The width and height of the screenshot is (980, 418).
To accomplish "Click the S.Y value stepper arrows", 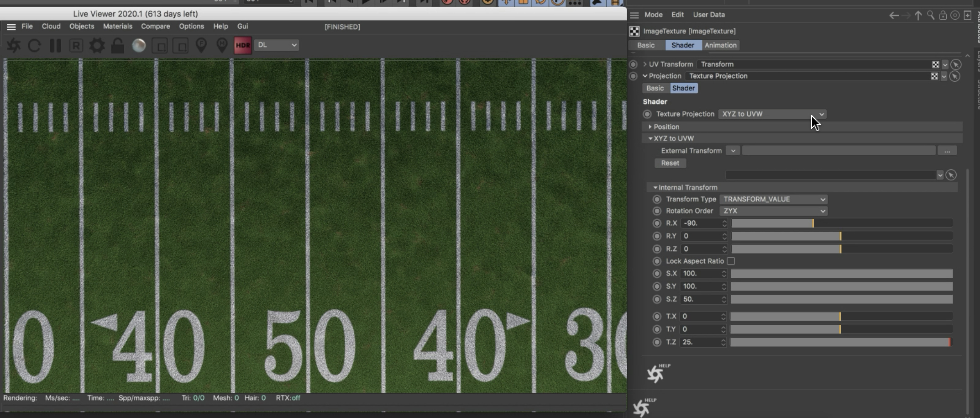I will (x=724, y=286).
